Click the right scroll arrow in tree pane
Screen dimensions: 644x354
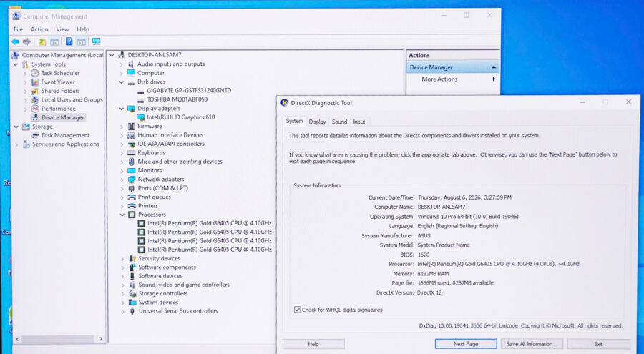tap(101, 339)
